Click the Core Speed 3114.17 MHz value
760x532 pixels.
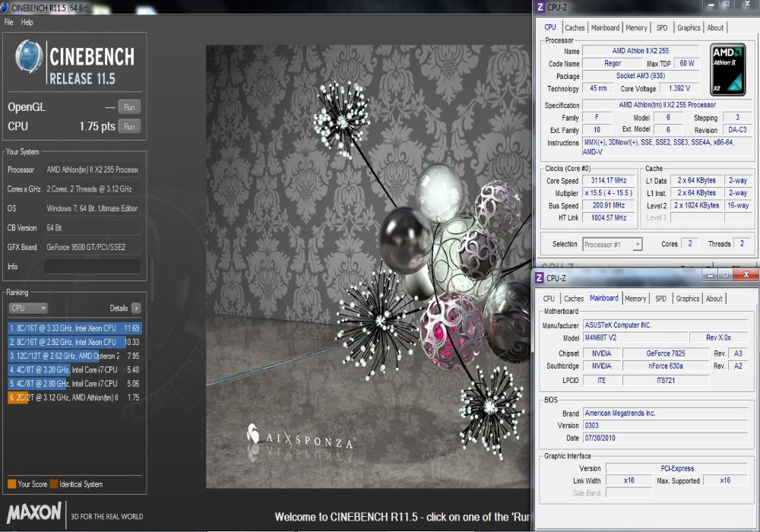tap(608, 180)
